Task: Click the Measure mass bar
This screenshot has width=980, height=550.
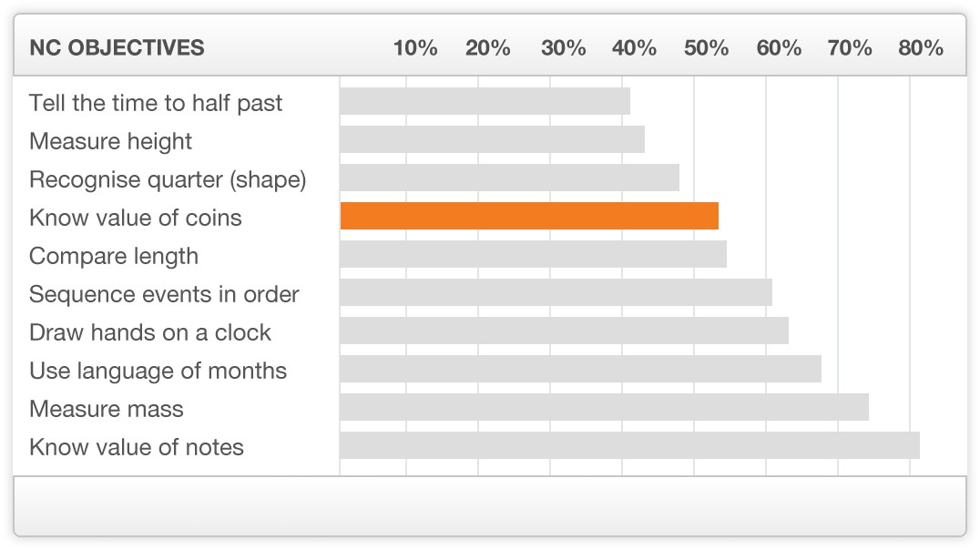Action: [x=605, y=406]
